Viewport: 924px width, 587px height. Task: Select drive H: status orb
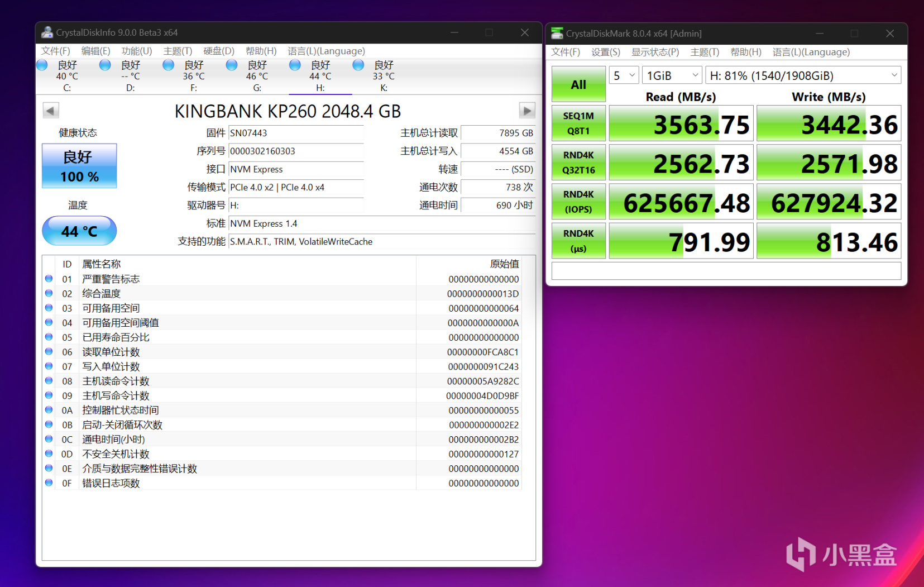pyautogui.click(x=295, y=65)
